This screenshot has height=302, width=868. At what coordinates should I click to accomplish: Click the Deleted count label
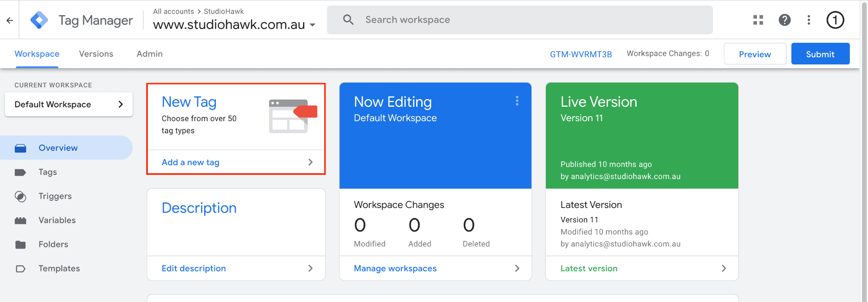[x=476, y=244]
